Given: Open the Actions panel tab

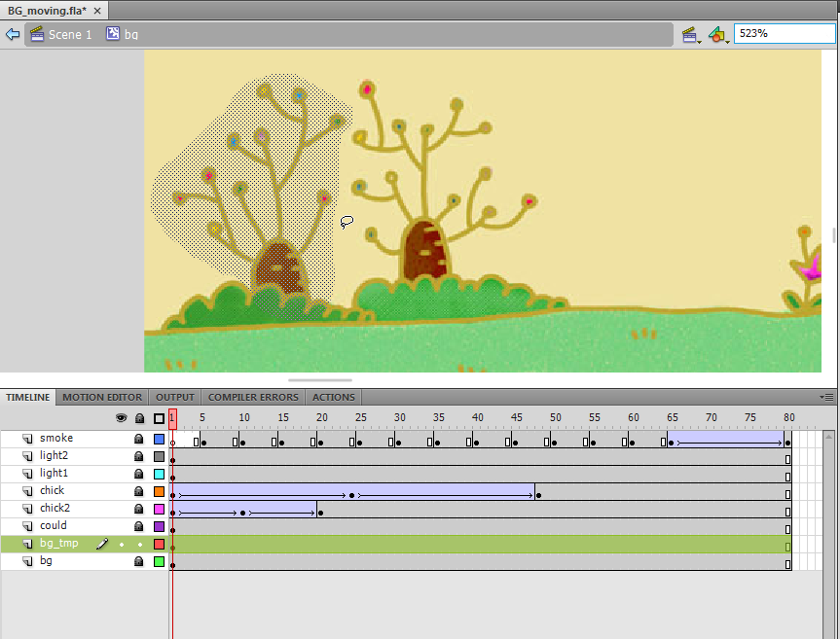Looking at the screenshot, I should (x=333, y=397).
